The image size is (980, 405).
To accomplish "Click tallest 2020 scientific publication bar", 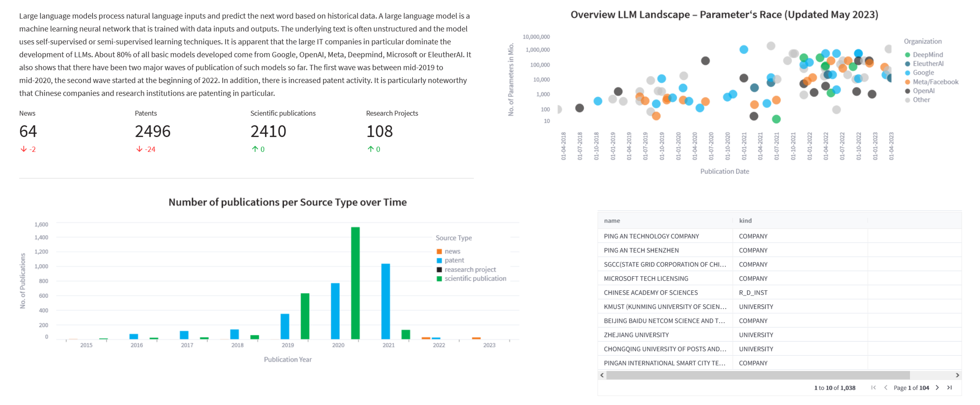I will tap(355, 283).
